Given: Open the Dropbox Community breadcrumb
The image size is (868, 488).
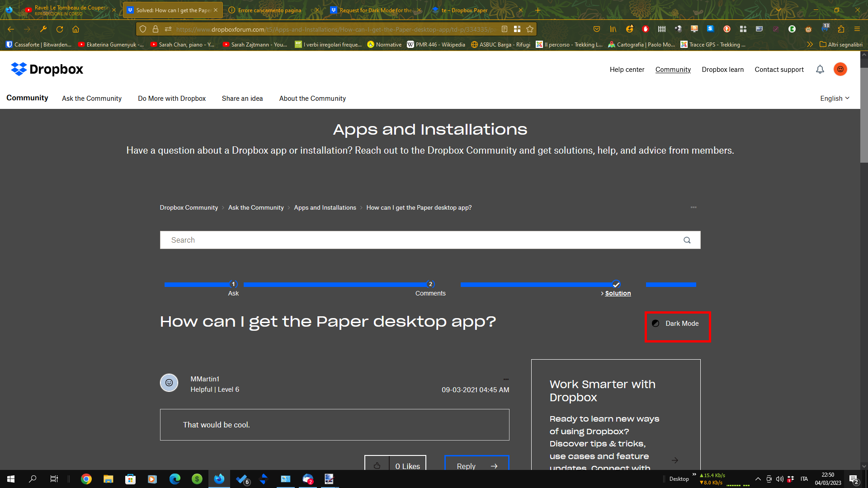Looking at the screenshot, I should [x=189, y=207].
